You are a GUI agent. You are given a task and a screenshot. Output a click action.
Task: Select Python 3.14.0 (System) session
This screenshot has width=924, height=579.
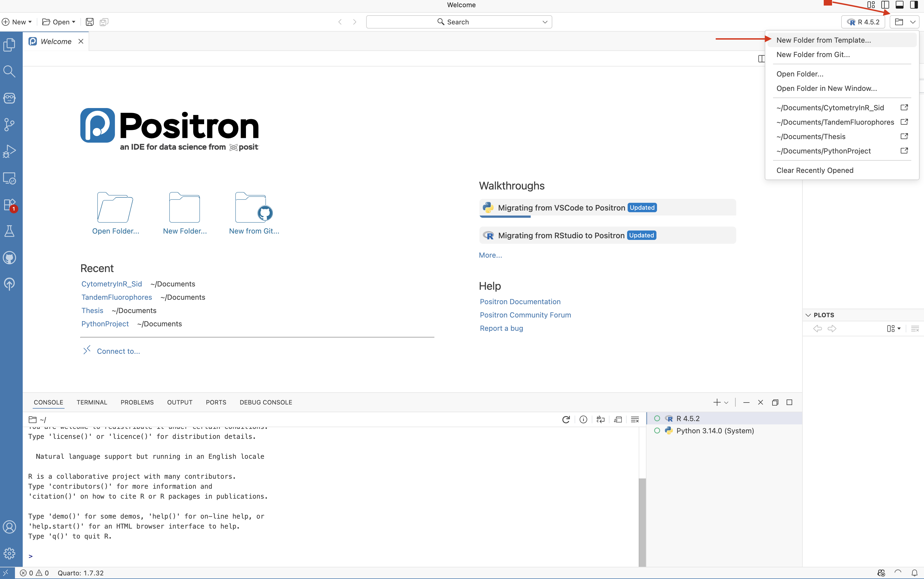tap(715, 431)
